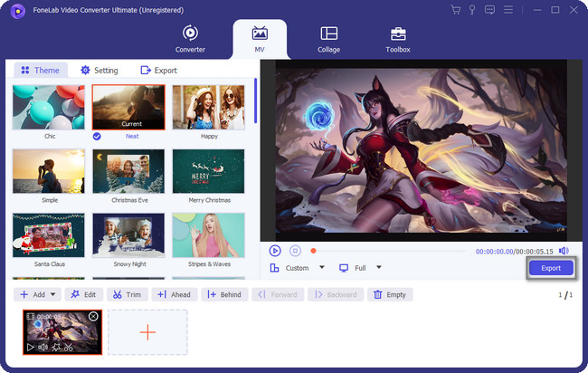Remove the clip with X icon

93,316
